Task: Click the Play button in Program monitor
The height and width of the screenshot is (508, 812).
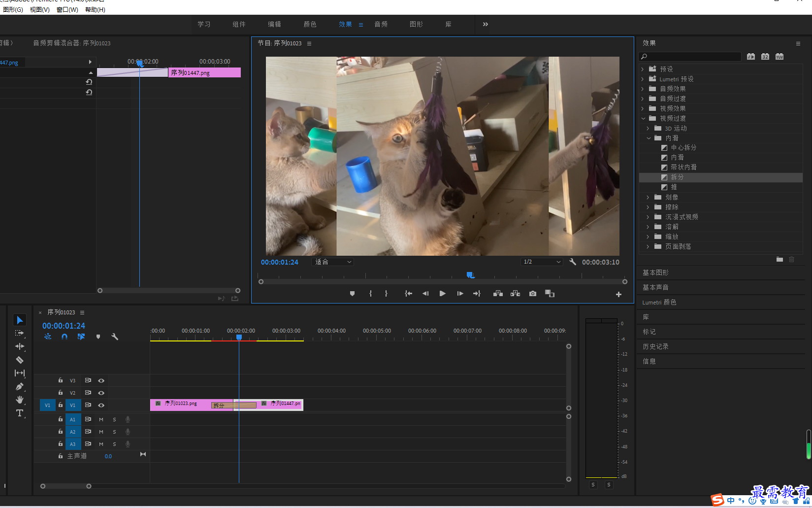Action: (442, 294)
